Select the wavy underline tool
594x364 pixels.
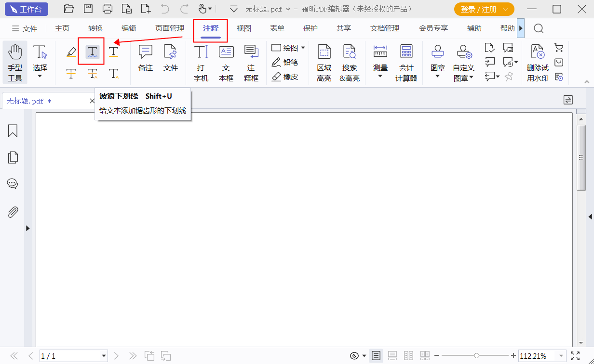pyautogui.click(x=92, y=51)
